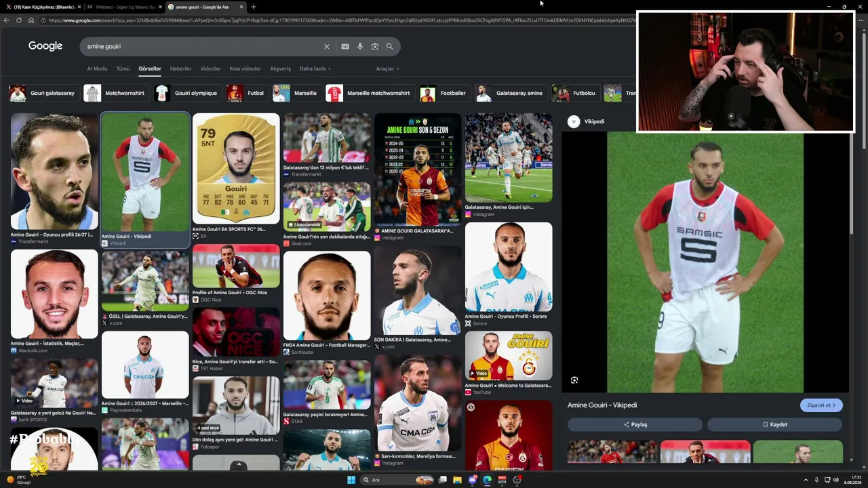Viewport: 868px width, 488px height.
Task: Open the Transfermarkt Oyuncu profili image result
Action: pos(54,172)
